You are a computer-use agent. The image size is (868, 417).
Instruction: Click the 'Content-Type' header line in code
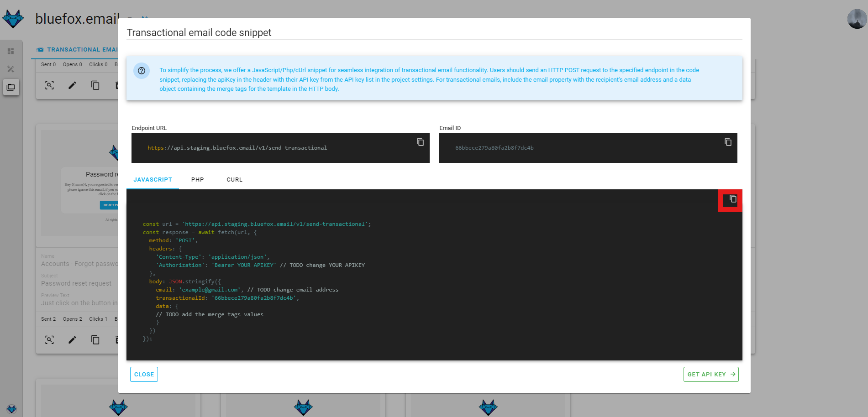pos(213,257)
